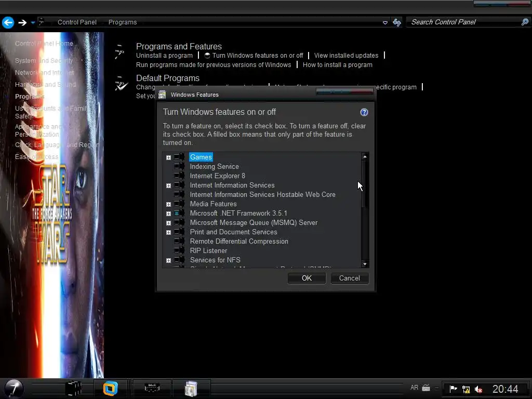Toggle the RIP Listener checkbox
This screenshot has height=399, width=532.
pos(177,250)
